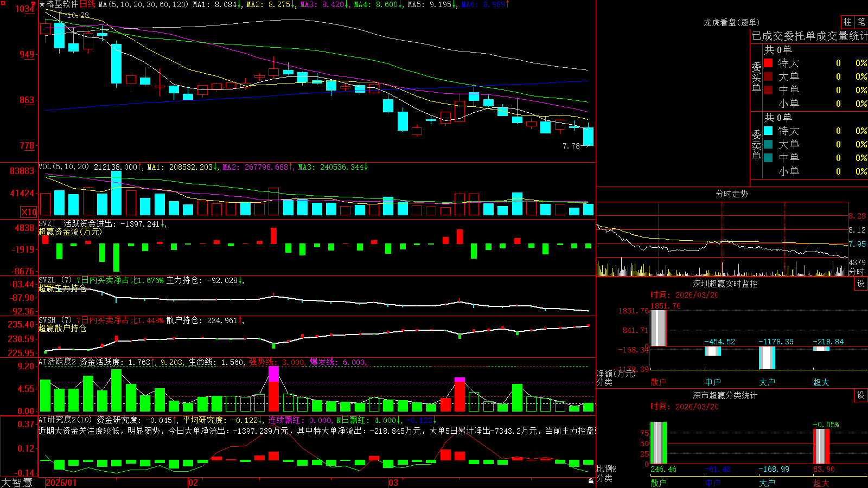Click the 榕基软件 stock name

point(62,4)
